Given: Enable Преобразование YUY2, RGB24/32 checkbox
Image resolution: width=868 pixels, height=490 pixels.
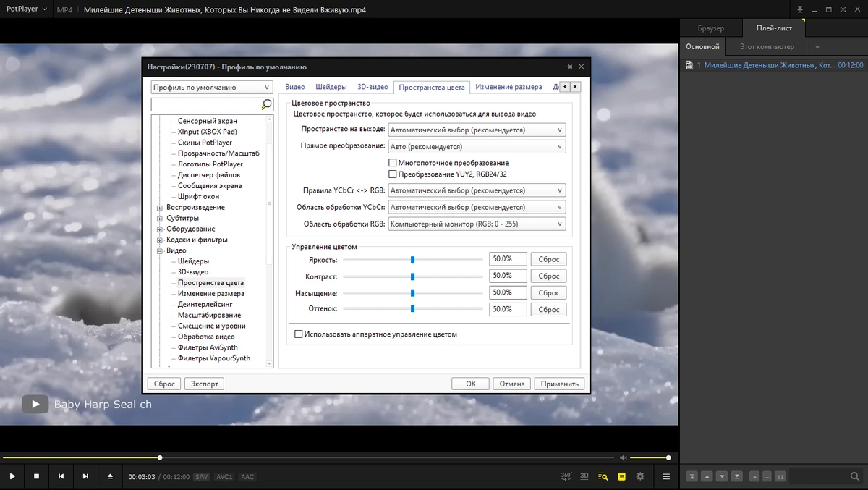Looking at the screenshot, I should 393,174.
